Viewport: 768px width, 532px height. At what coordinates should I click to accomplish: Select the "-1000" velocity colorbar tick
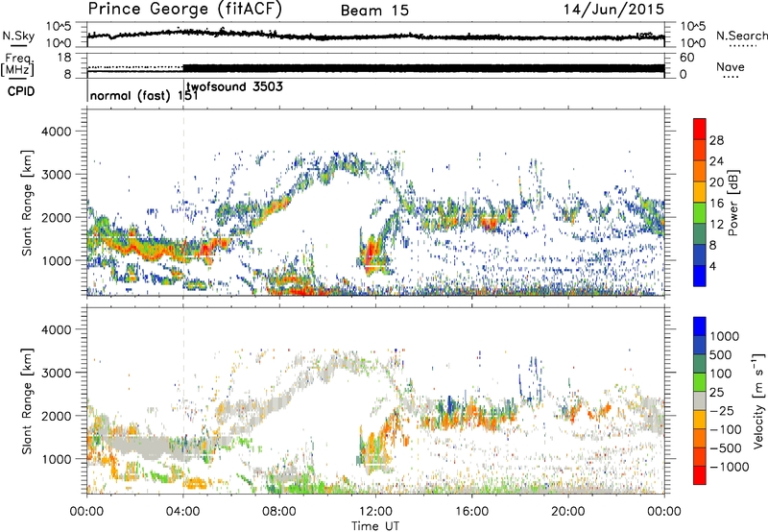(729, 467)
